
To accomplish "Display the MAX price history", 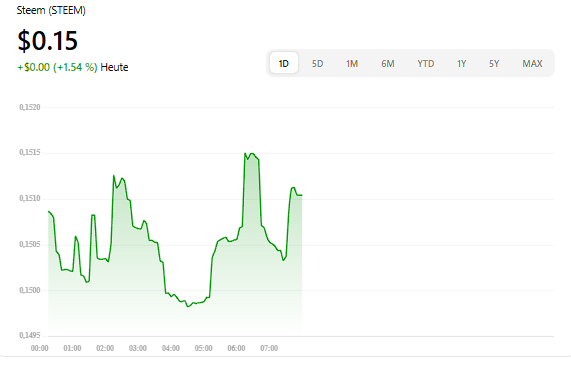I will [x=532, y=64].
